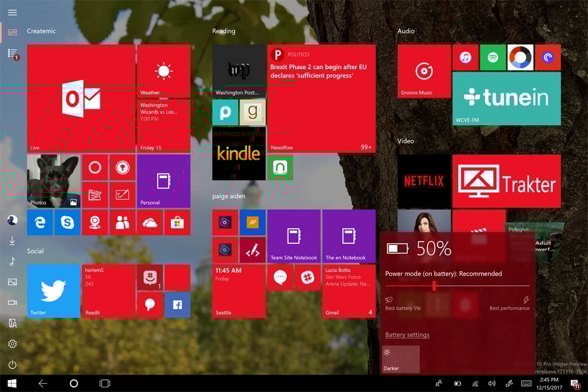Open the Microsoft Store tile
The width and height of the screenshot is (588, 392).
pos(177,222)
